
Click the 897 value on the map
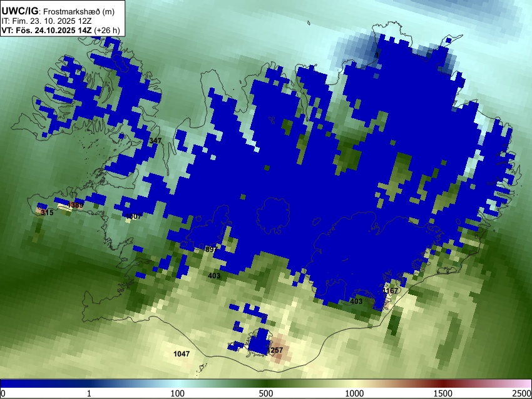pos(212,250)
